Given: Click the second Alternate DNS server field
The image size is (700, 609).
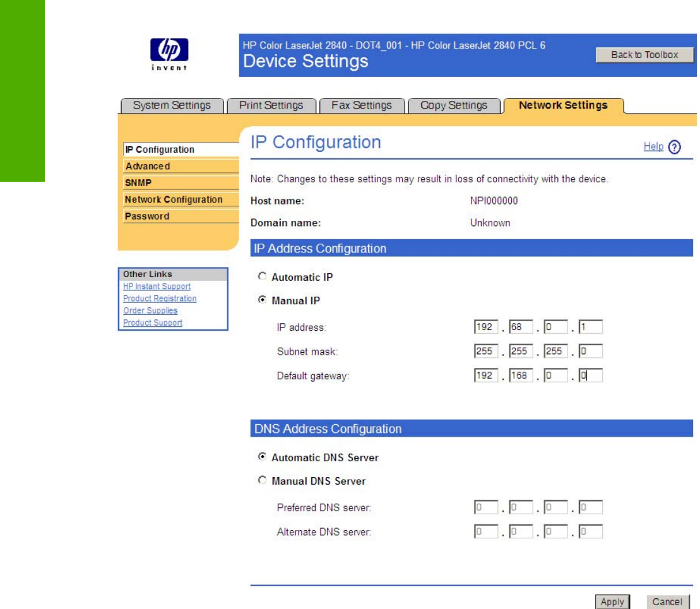Looking at the screenshot, I should point(521,531).
